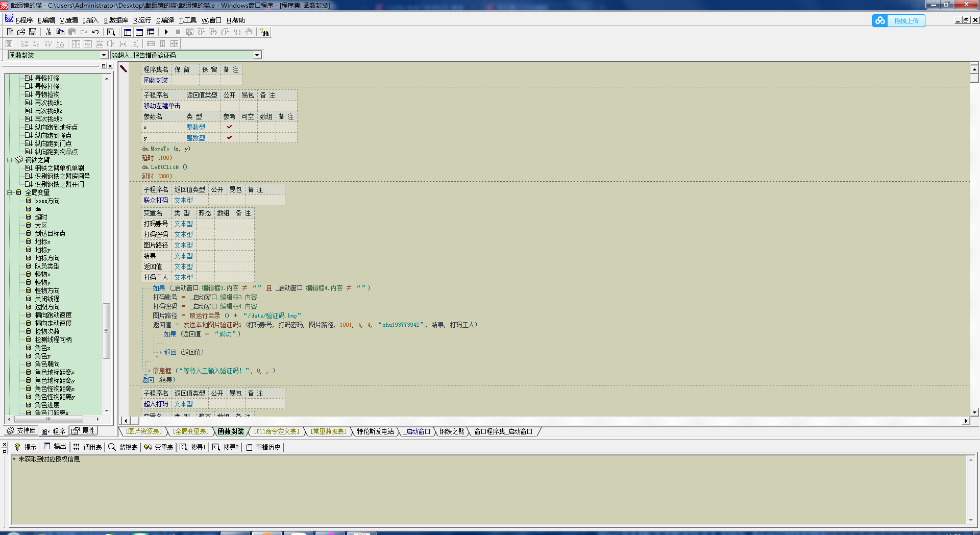Viewport: 980px width, 535px height.
Task: Collapse the 如果 启动窗口.编辑框3 code block
Action: [147, 288]
